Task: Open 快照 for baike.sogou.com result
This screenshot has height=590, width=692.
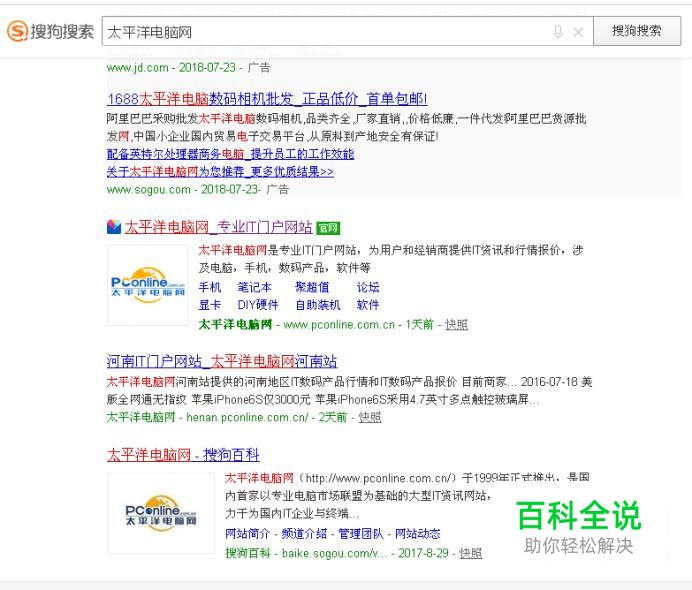Action: pos(470,553)
